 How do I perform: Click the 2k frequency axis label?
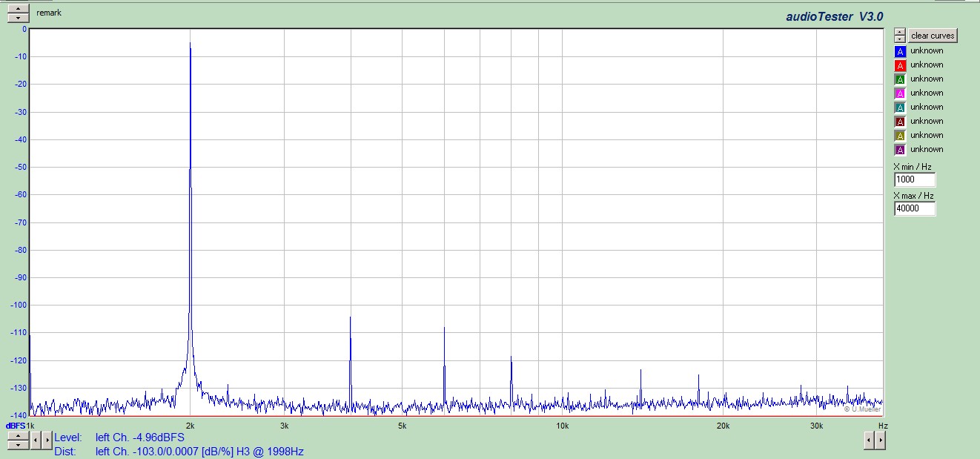(191, 426)
